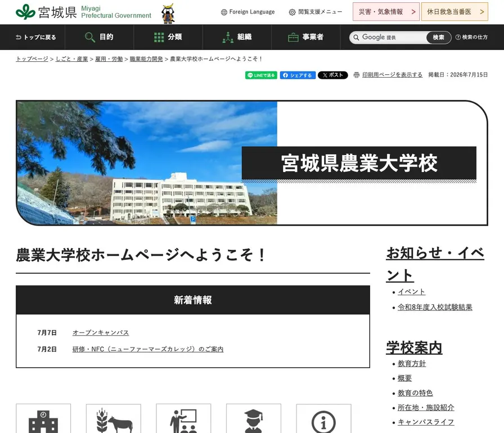This screenshot has height=433, width=504.
Task: Open 印刷用ページを表示する link
Action: point(392,75)
